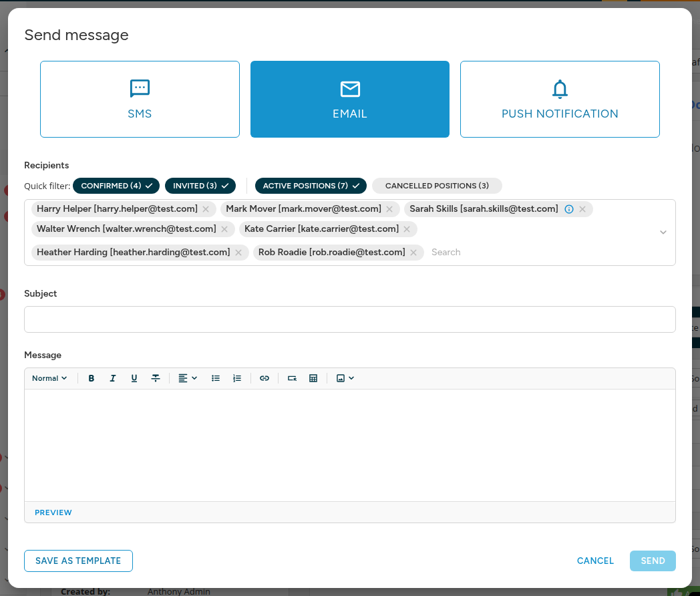700x596 pixels.
Task: Toggle underline formatting
Action: 134,378
